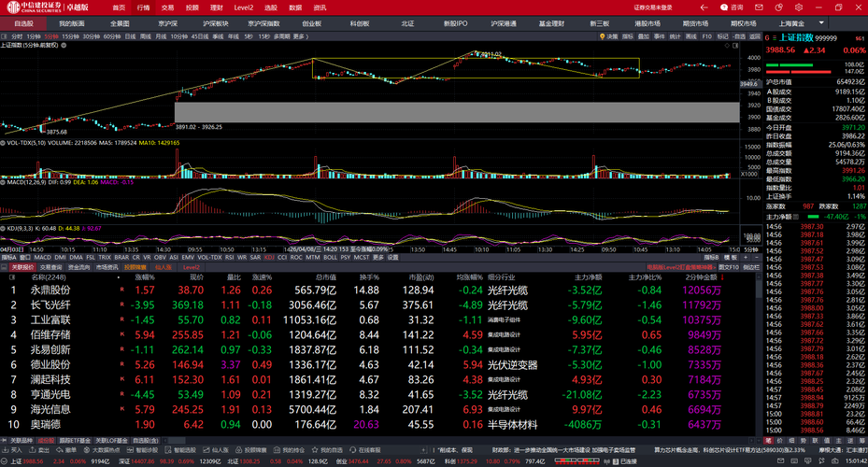Switch chart to 60分钟 period
Image resolution: width=868 pixels, height=467 pixels.
pyautogui.click(x=112, y=36)
